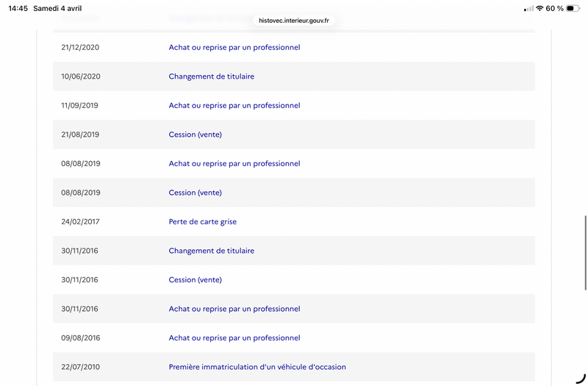Select the 11/09/2019 Achat ou reprise link
The height and width of the screenshot is (386, 588).
(x=234, y=106)
